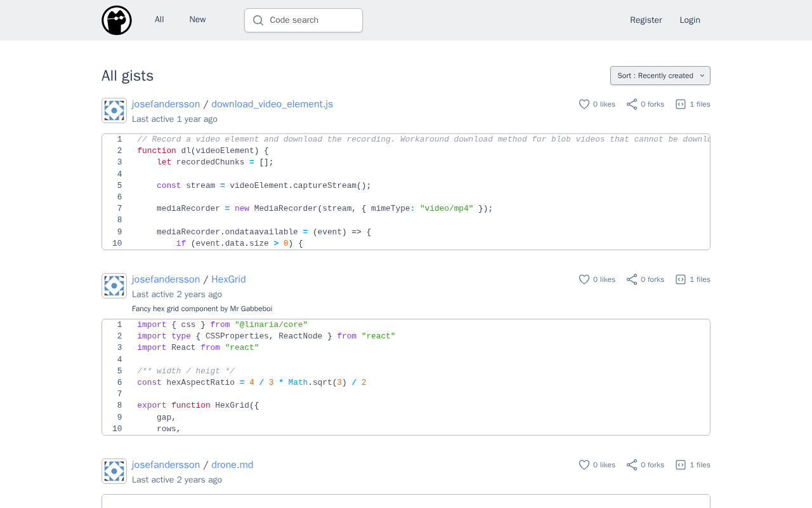Click the chevron arrow on Sort dropdown

pyautogui.click(x=702, y=76)
